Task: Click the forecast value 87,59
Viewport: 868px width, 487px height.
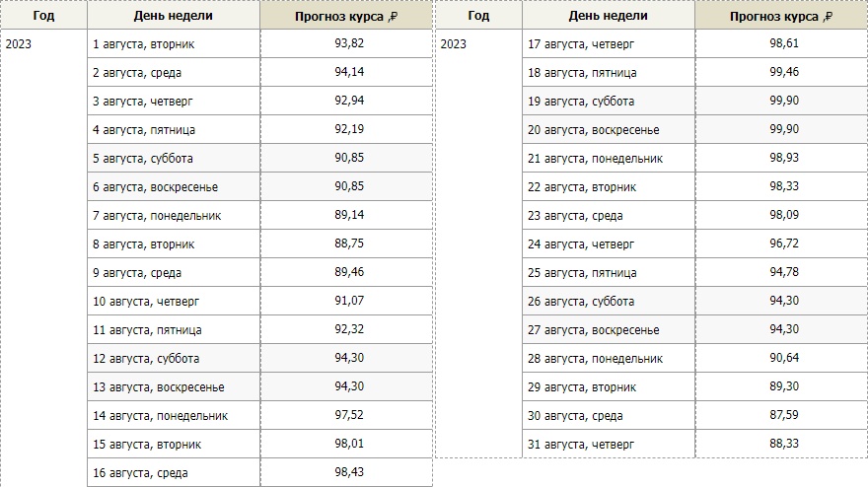Action: (784, 416)
